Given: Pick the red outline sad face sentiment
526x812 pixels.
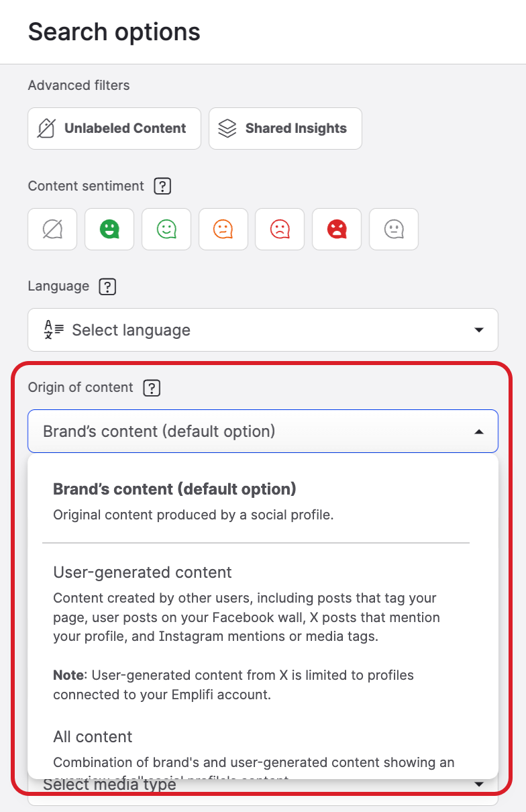Looking at the screenshot, I should point(279,230).
